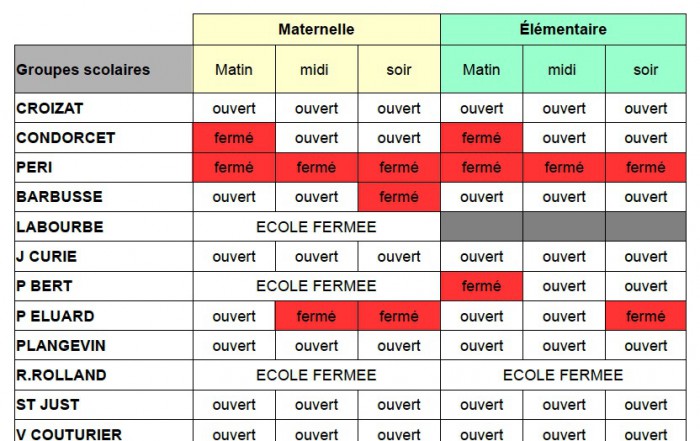Click the BARBUSSE Maternelle soir fermé cell
This screenshot has width=700, height=441.
399,197
